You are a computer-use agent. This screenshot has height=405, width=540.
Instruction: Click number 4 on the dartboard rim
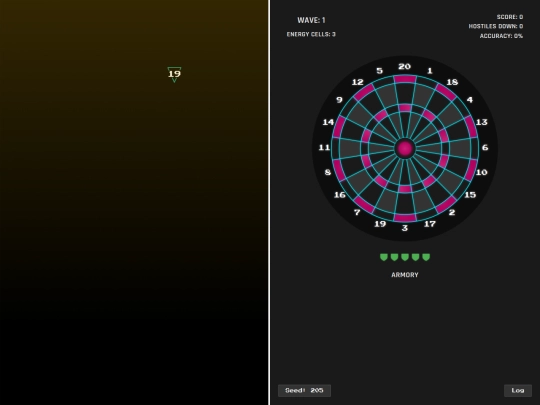coord(470,100)
